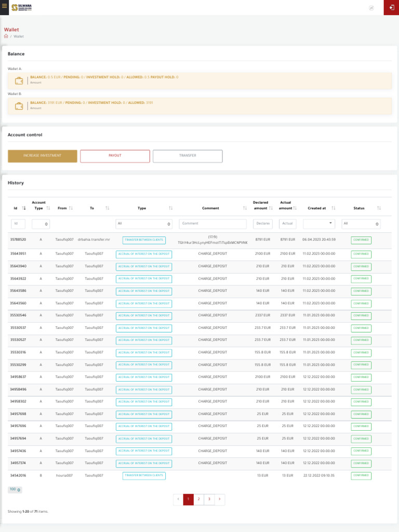The image size is (399, 532).
Task: Select the date 22.12.2022 09:10:35
Action: coord(319,475)
